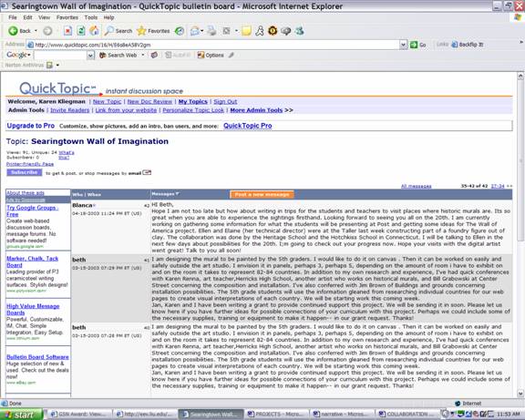Go to Home page via house icon
525x420 pixels.
click(94, 31)
